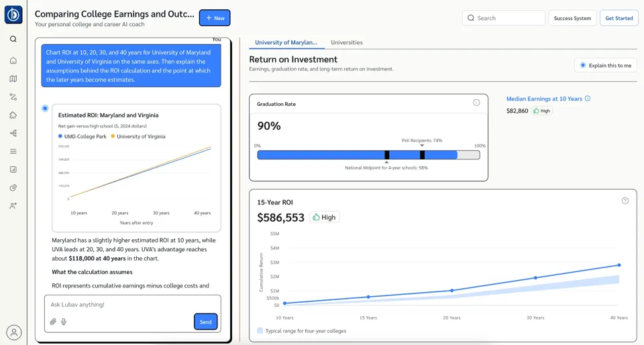The image size is (644, 345).
Task: Click the What the calculation assumes heading
Action: coord(92,272)
